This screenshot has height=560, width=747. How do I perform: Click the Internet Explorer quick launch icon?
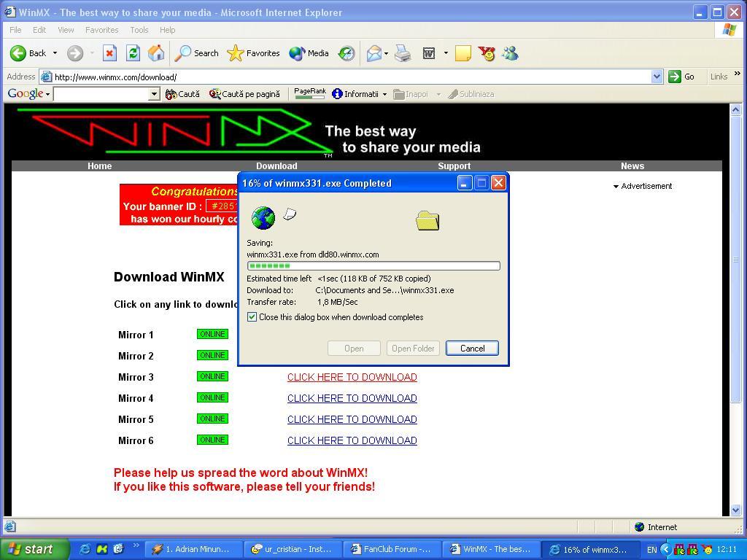pos(85,549)
